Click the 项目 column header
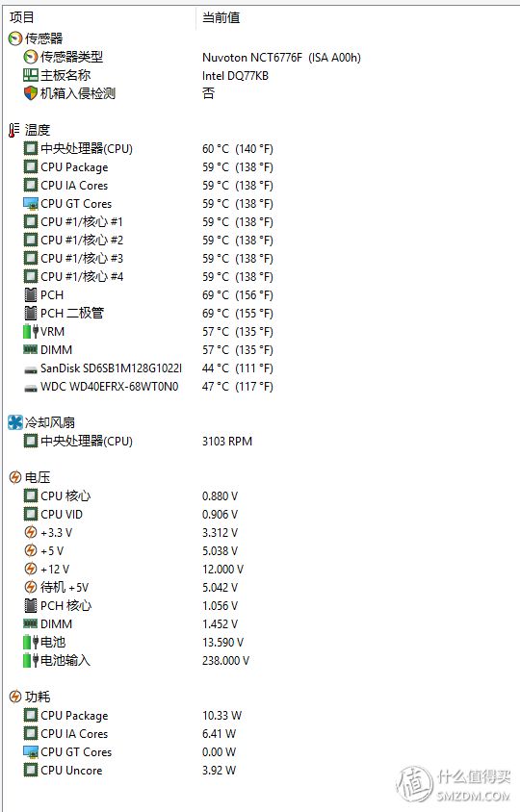The image size is (520, 812). pyautogui.click(x=22, y=17)
